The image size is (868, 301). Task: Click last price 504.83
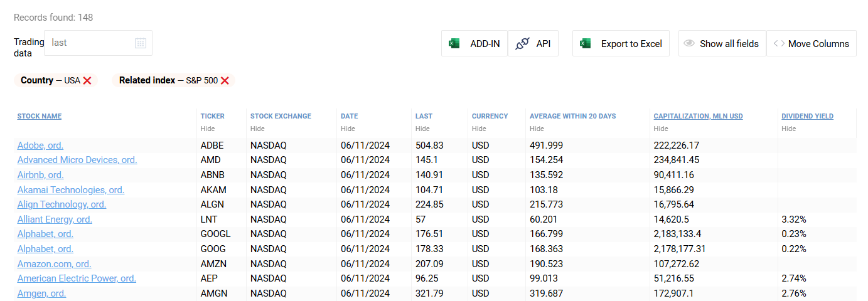pyautogui.click(x=429, y=145)
